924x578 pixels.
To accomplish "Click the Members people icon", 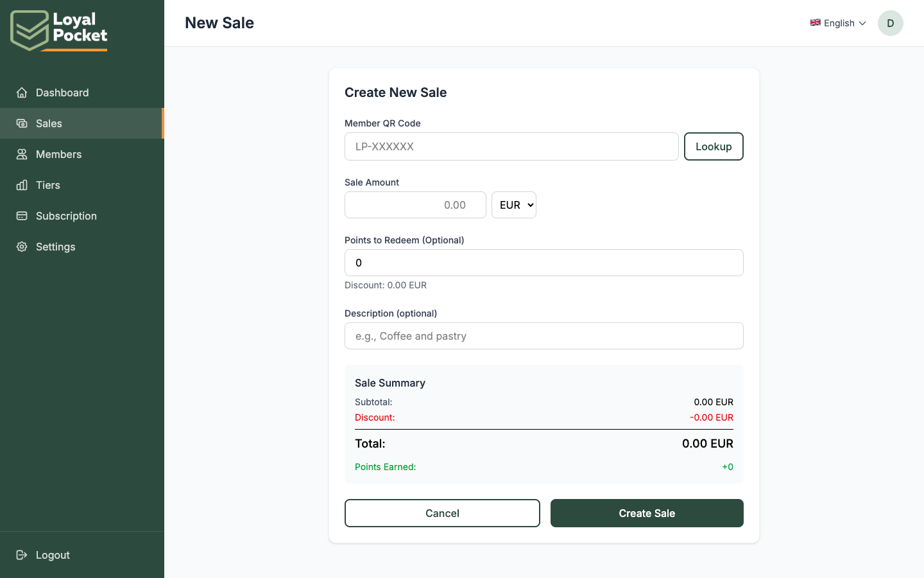I will coord(21,154).
